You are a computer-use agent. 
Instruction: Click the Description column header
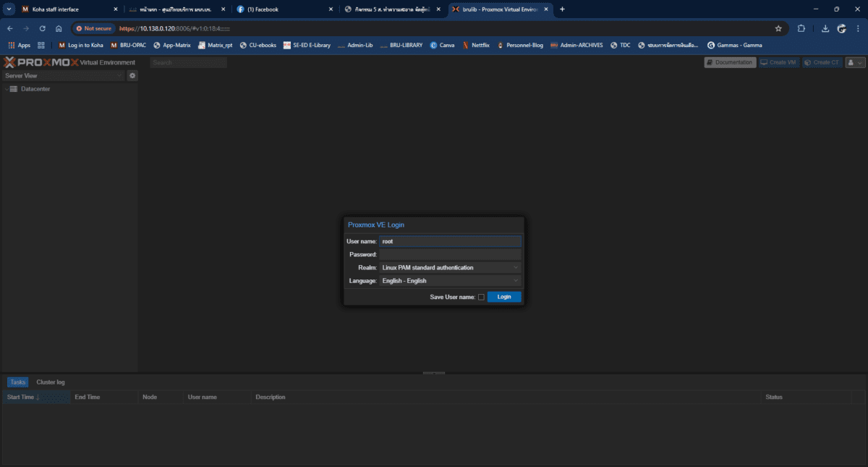[506, 397]
